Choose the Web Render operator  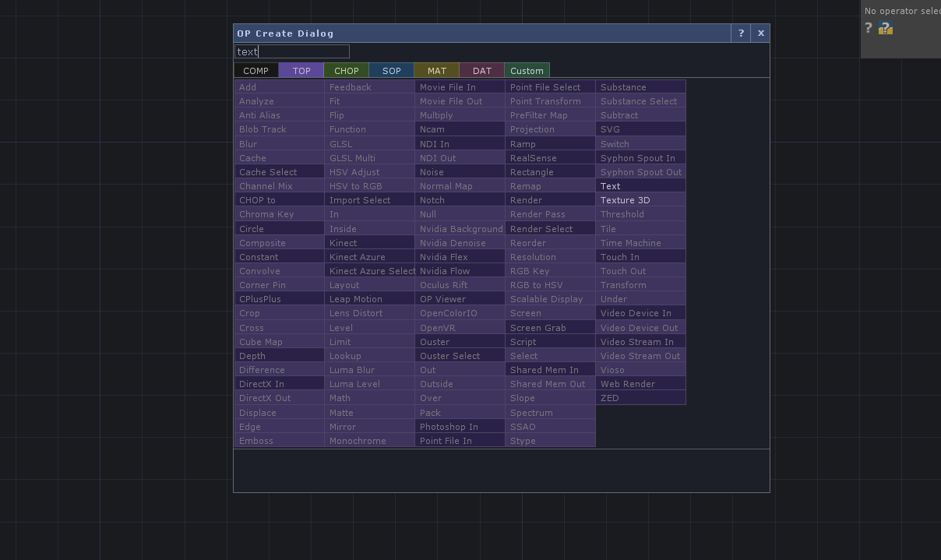pos(641,384)
